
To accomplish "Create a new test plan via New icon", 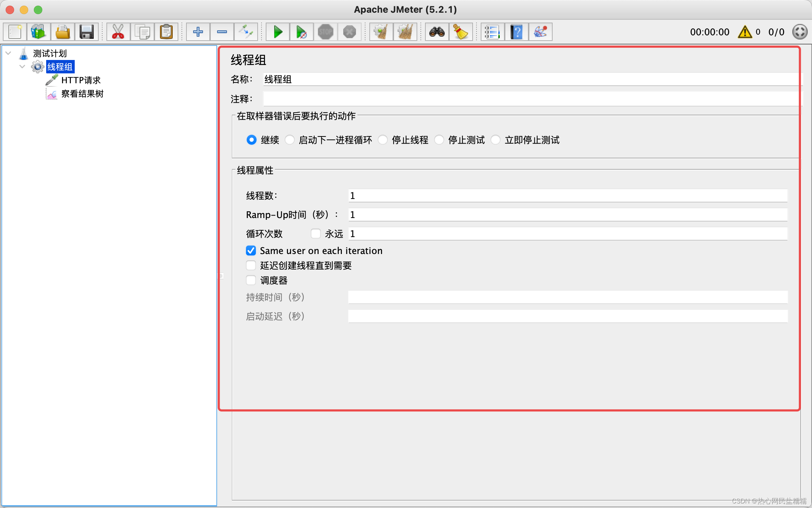I will click(15, 32).
